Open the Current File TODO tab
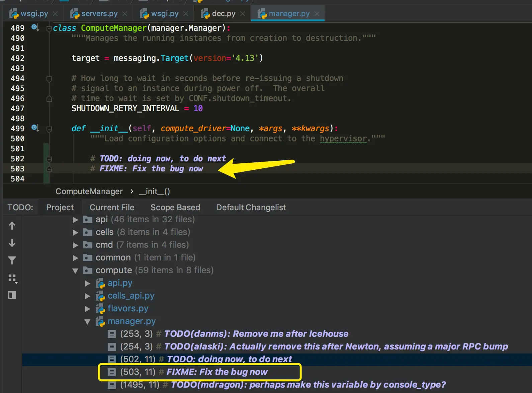Viewport: 532px width, 393px height. pyautogui.click(x=112, y=208)
